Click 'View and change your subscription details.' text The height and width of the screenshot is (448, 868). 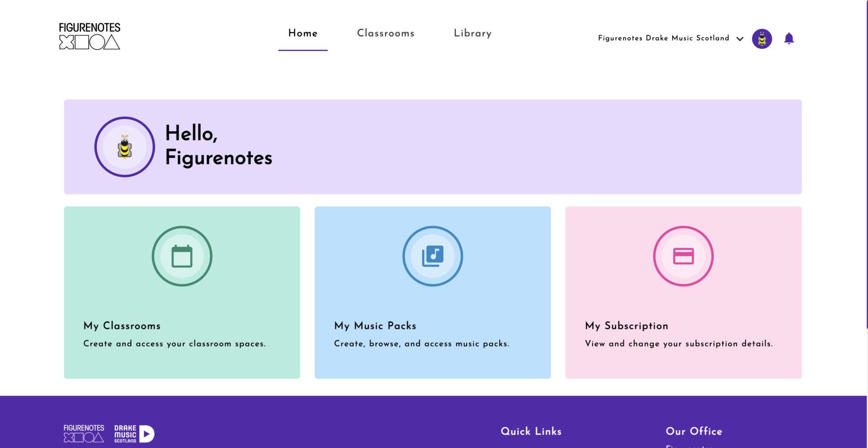(679, 344)
